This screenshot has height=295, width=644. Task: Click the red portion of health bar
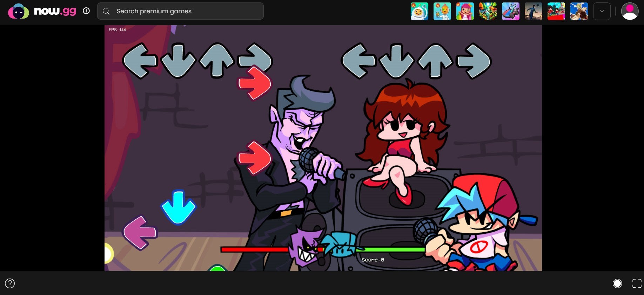(x=255, y=249)
